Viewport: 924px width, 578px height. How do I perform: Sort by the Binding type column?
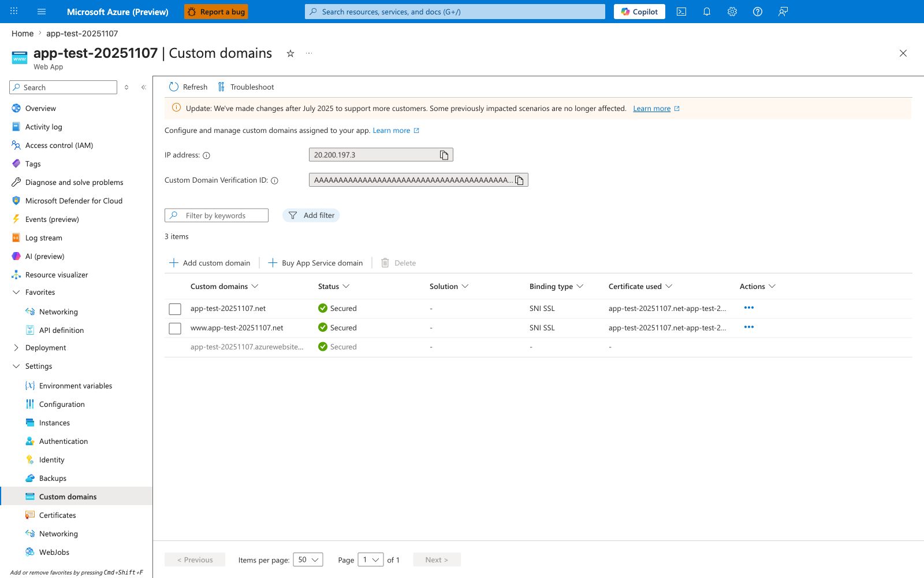[x=557, y=287]
